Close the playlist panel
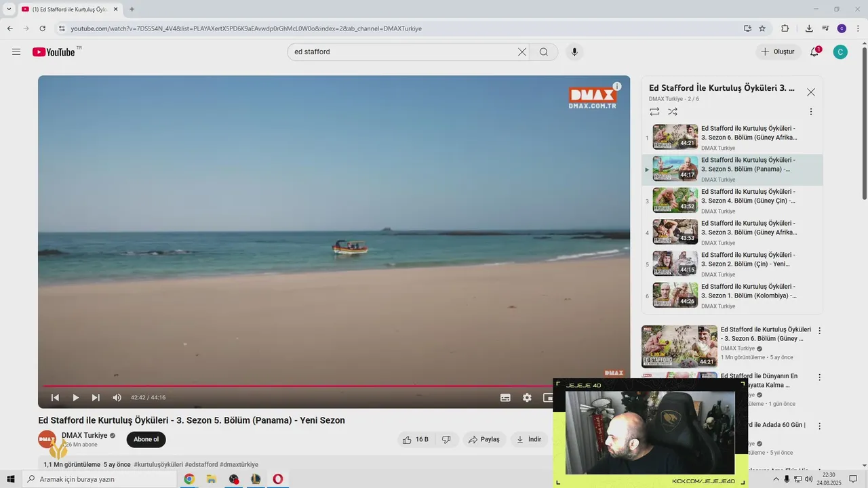The width and height of the screenshot is (868, 488). 811,92
